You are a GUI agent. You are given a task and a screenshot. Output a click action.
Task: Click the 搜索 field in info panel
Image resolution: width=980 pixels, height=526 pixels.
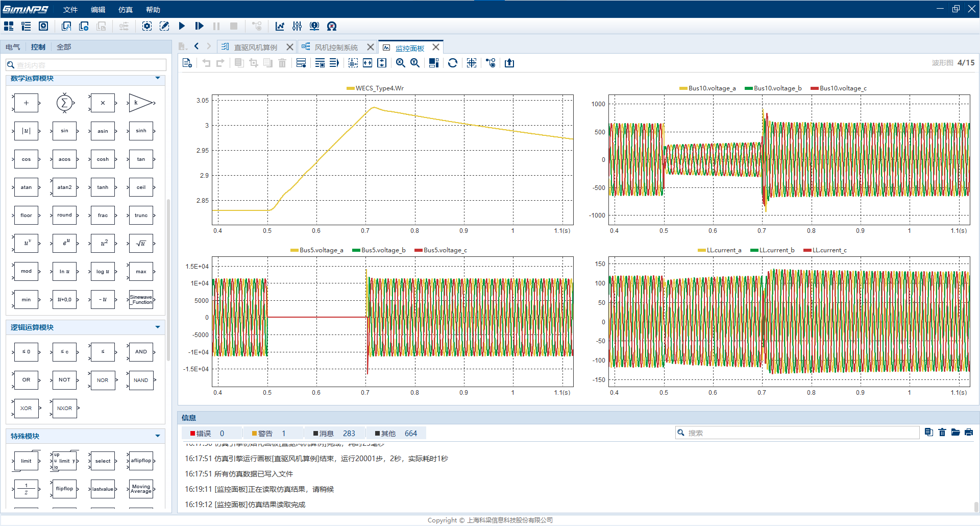tap(797, 433)
